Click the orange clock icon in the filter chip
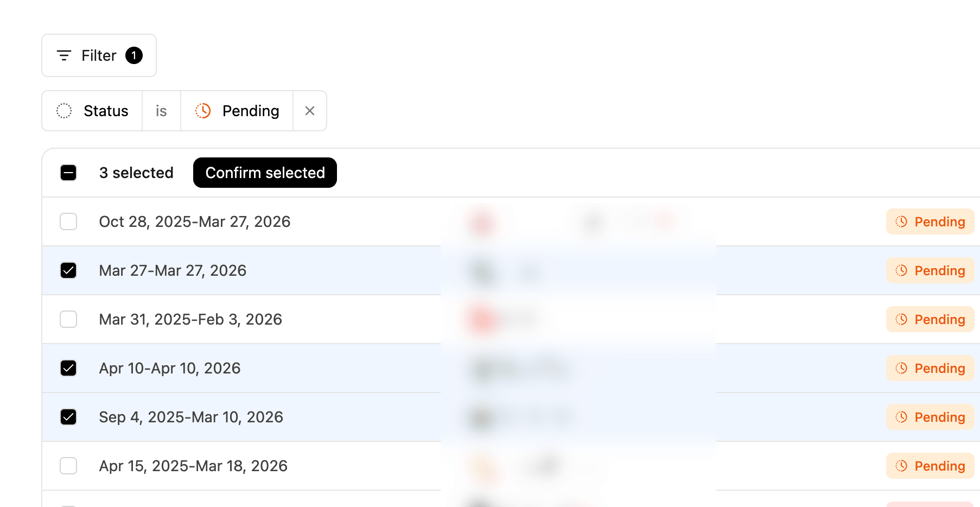980x507 pixels. 203,111
